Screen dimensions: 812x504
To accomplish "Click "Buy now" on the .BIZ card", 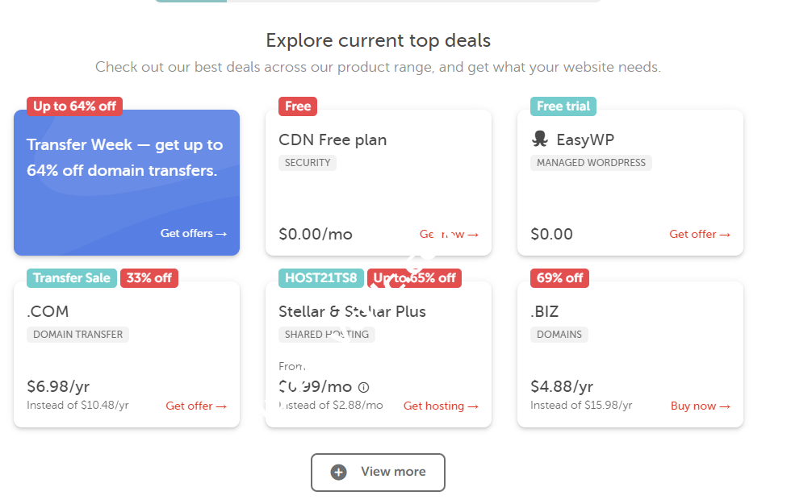I will (x=701, y=406).
